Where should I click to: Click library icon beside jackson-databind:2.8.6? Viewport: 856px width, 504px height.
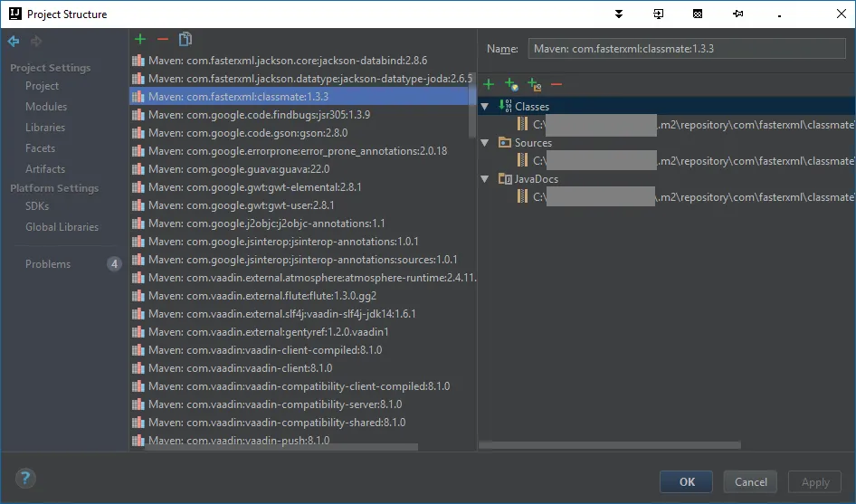coord(138,61)
